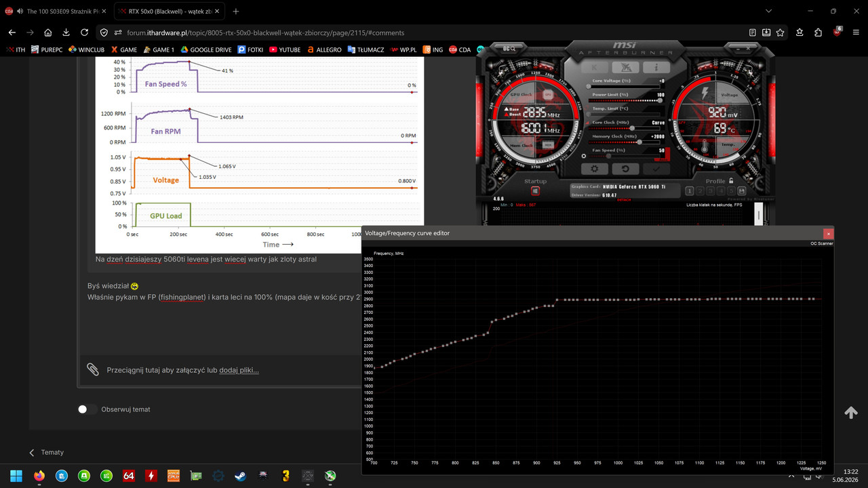Select profile slot 1
The height and width of the screenshot is (488, 868).
point(690,191)
